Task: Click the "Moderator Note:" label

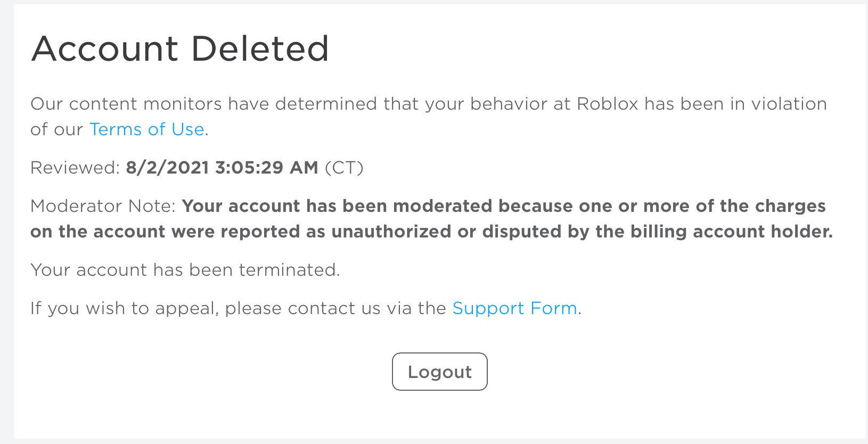Action: pyautogui.click(x=103, y=206)
